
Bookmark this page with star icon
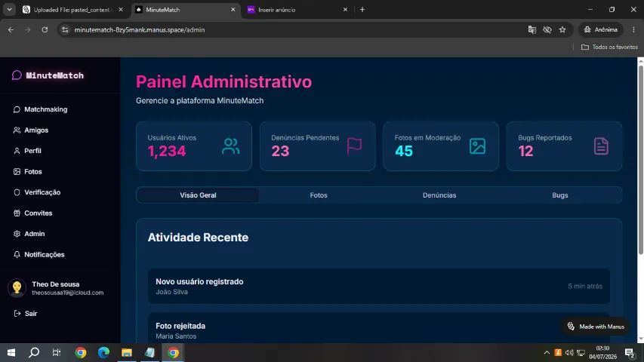[562, 30]
